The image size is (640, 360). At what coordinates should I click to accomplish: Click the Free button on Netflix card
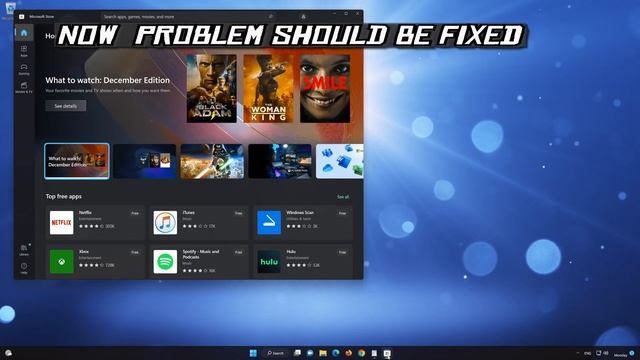pyautogui.click(x=135, y=213)
